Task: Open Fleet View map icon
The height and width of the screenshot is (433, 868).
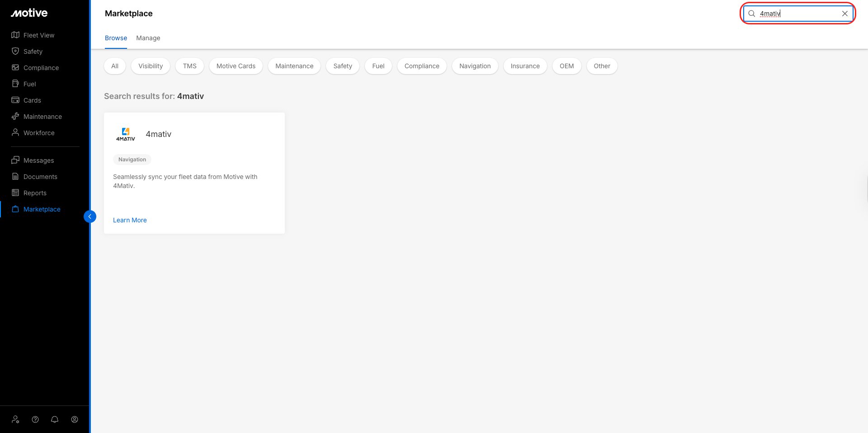Action: point(15,35)
